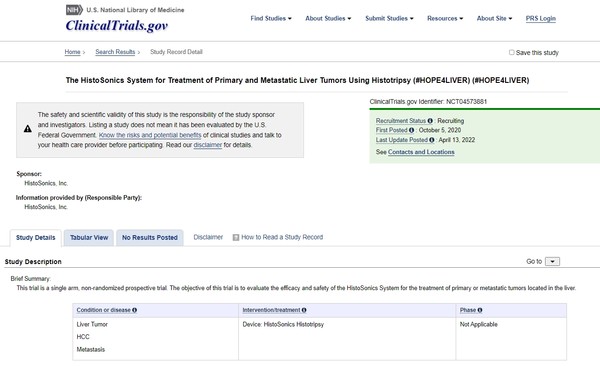
Task: Click info icon beside Intervention/treatment
Action: click(x=304, y=310)
